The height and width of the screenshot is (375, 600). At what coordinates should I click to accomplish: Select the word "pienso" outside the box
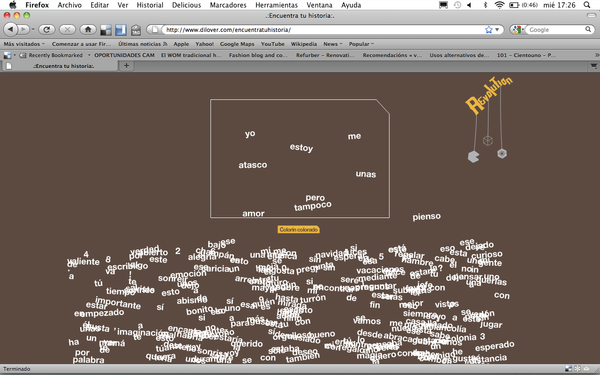click(x=427, y=217)
